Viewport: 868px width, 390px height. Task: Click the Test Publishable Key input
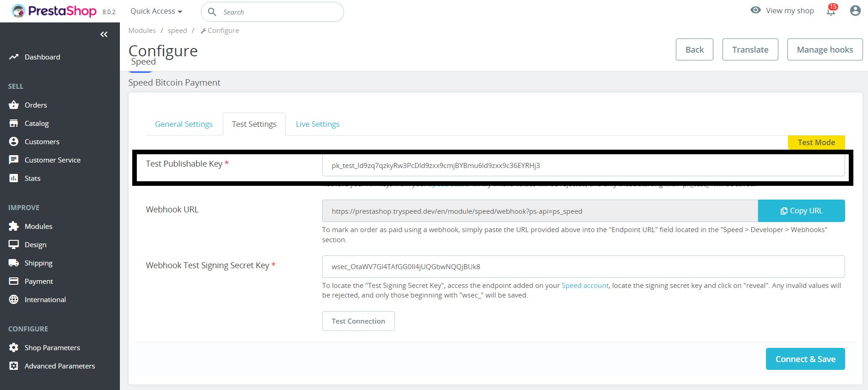pyautogui.click(x=583, y=165)
